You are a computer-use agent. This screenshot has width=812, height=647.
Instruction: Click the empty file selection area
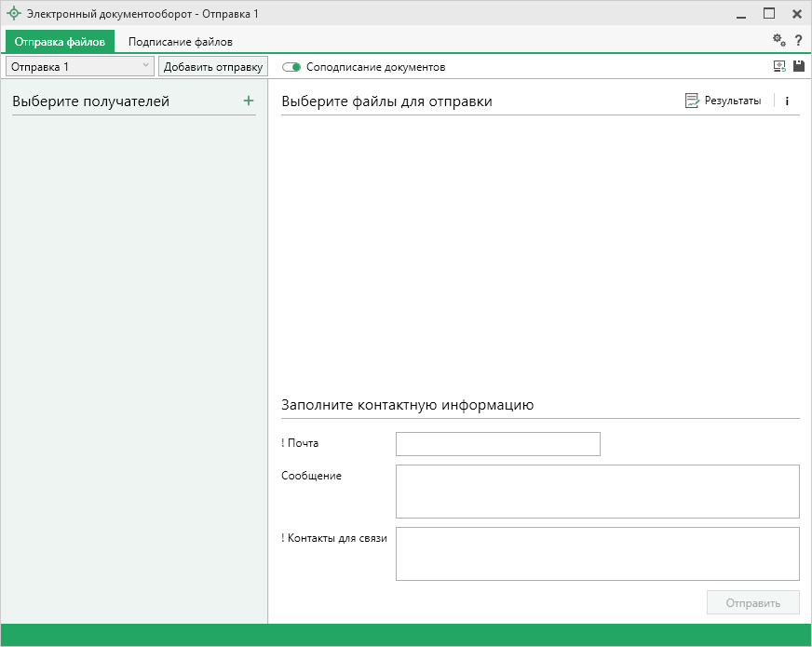click(540, 251)
